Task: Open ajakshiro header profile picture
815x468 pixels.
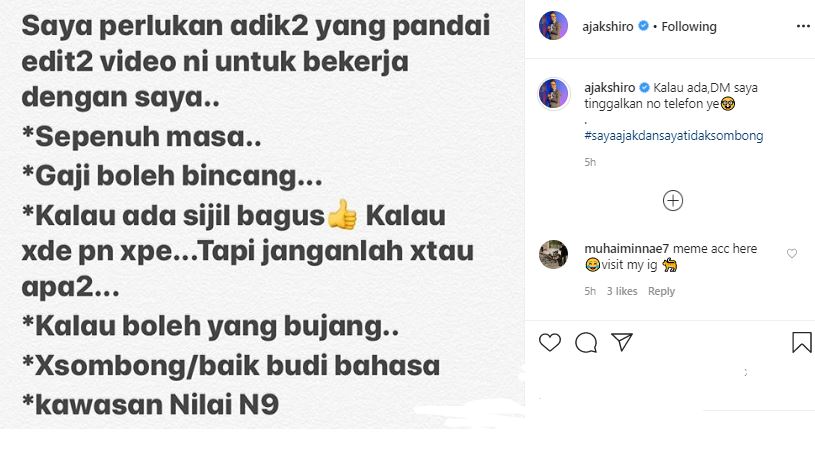Action: 553,25
